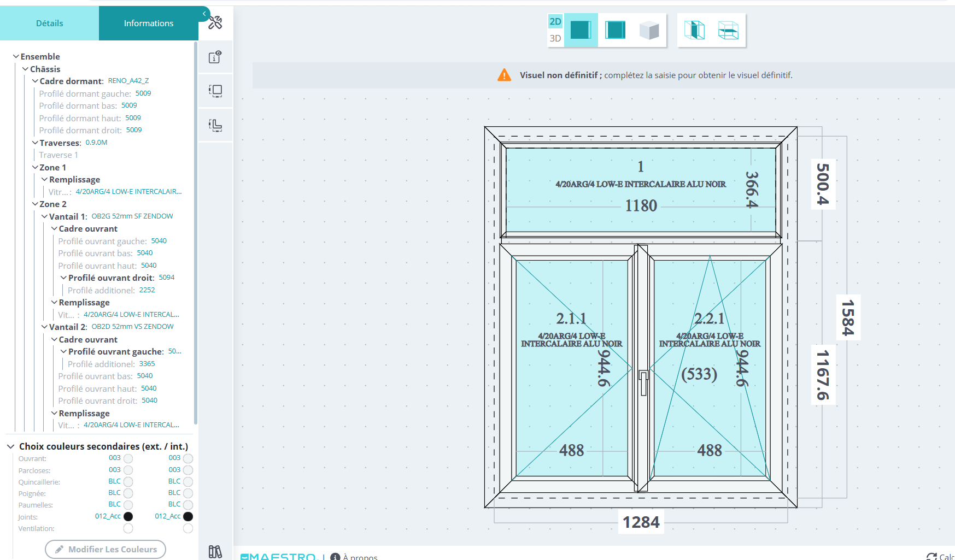Switch to the Informations tab
This screenshot has width=955, height=560.
click(x=149, y=23)
